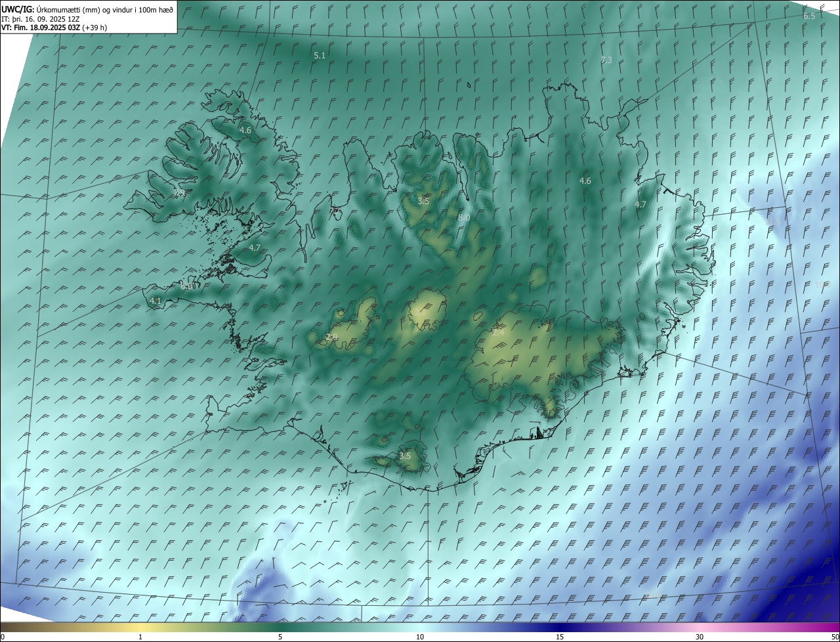Image resolution: width=840 pixels, height=642 pixels.
Task: Click the 4.1 value label on the map
Action: pyautogui.click(x=156, y=301)
